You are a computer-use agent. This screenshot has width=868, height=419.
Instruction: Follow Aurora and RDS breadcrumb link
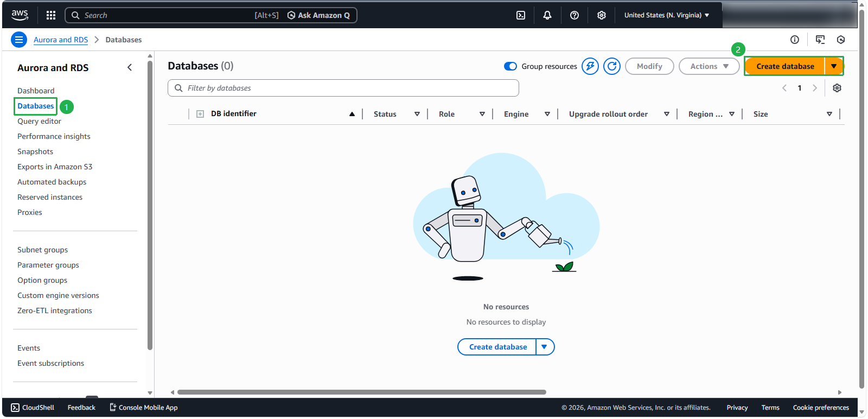tap(61, 40)
